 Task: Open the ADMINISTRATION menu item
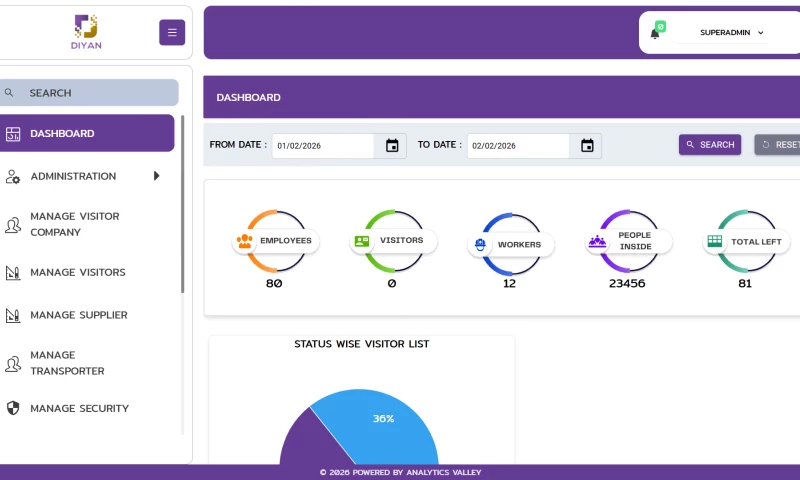click(x=87, y=176)
